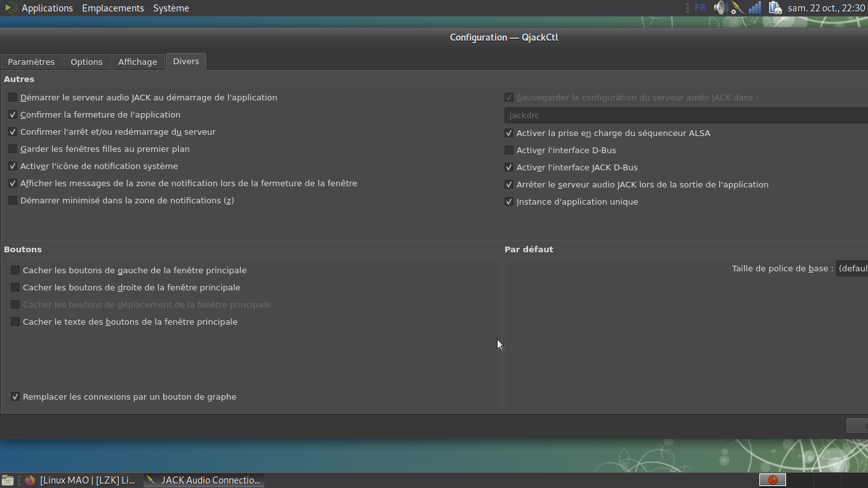Uncheck Remplacer les connexions par un bouton de graphe
Image resolution: width=868 pixels, height=488 pixels.
[15, 396]
